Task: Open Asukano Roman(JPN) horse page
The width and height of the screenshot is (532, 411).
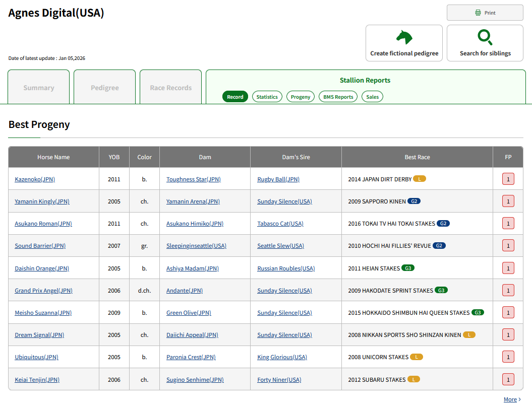Action: tap(43, 224)
